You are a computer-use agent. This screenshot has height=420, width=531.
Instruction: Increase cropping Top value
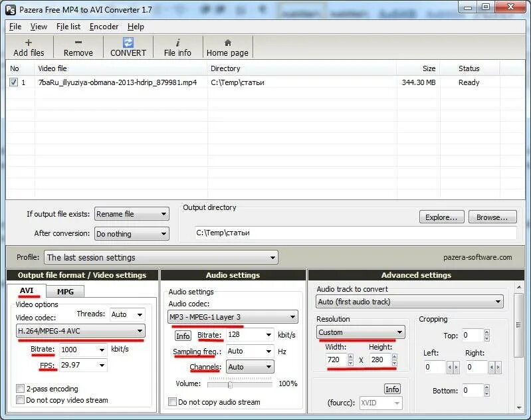coord(487,332)
